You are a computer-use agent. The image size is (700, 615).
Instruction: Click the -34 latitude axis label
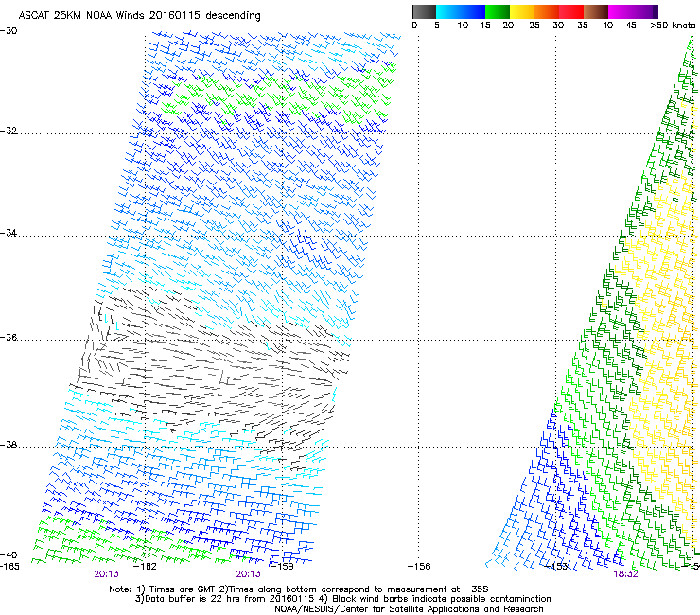(9, 233)
